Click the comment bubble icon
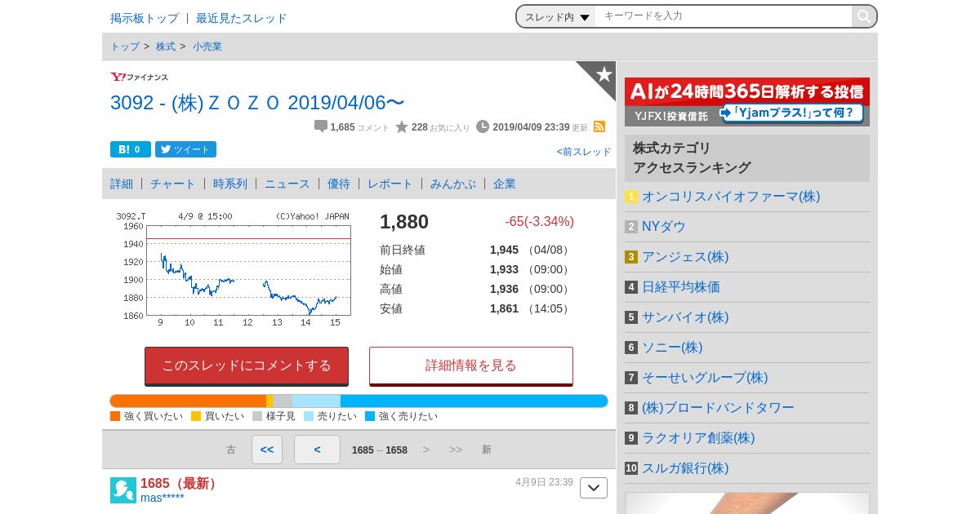 (x=321, y=126)
